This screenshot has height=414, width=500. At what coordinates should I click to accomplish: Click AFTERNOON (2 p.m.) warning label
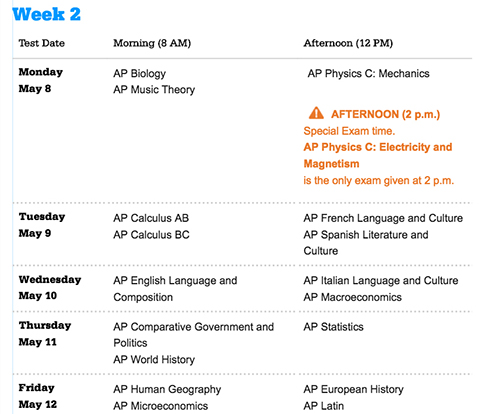[385, 114]
